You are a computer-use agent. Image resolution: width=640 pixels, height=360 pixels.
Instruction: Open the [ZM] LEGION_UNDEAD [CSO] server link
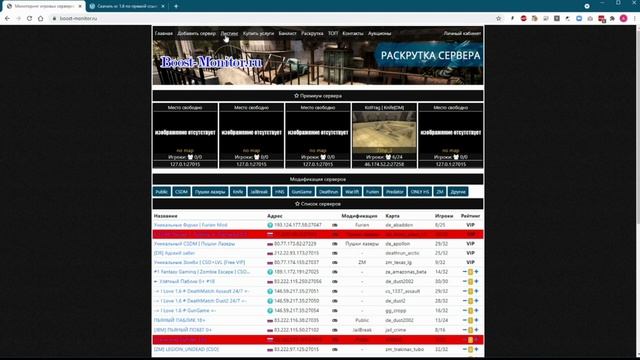[x=186, y=349]
